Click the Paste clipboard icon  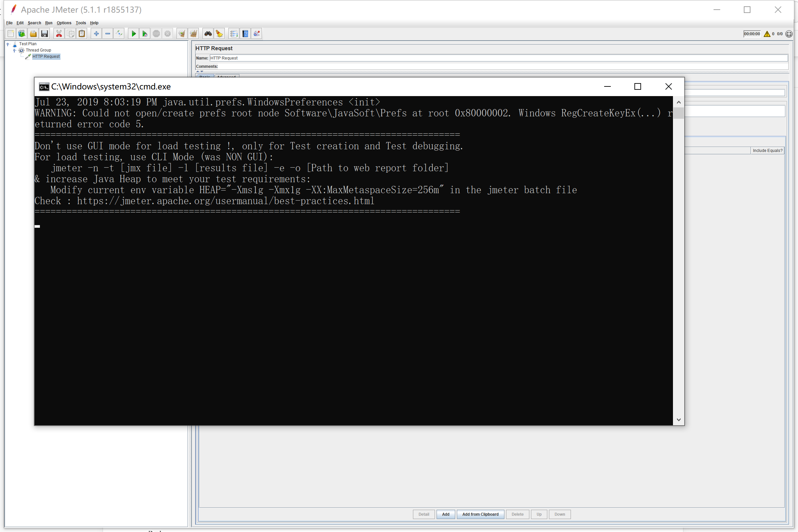click(82, 34)
